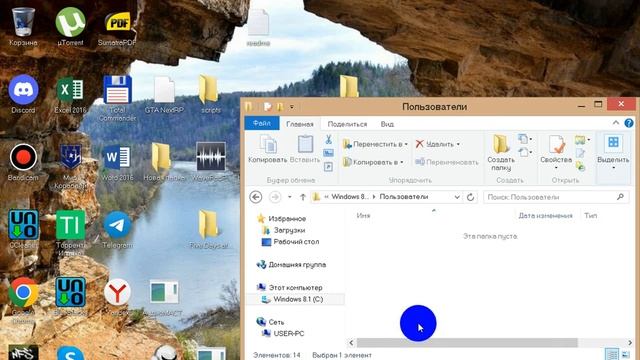Click the Копировать button in ribbon
The height and width of the screenshot is (360, 640).
tap(268, 149)
